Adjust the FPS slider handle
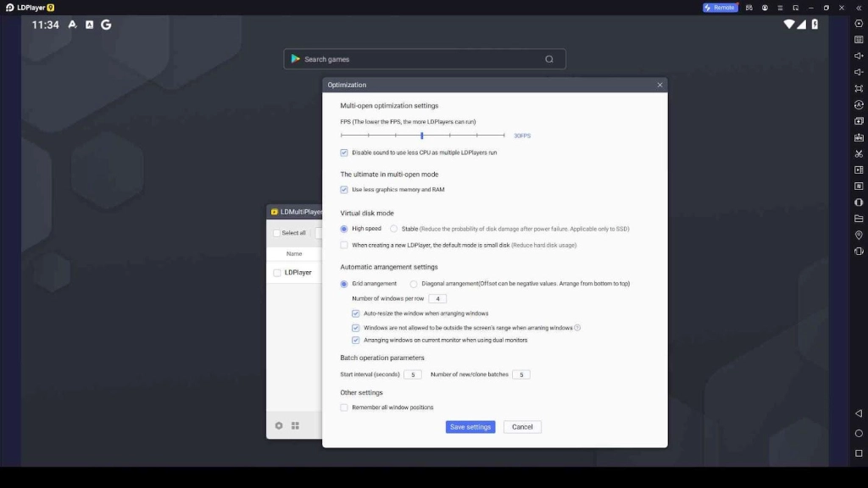The image size is (868, 488). pos(422,136)
